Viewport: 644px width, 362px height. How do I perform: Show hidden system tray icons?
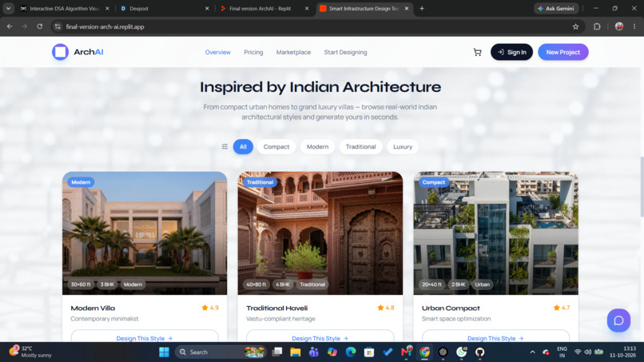[x=533, y=352]
